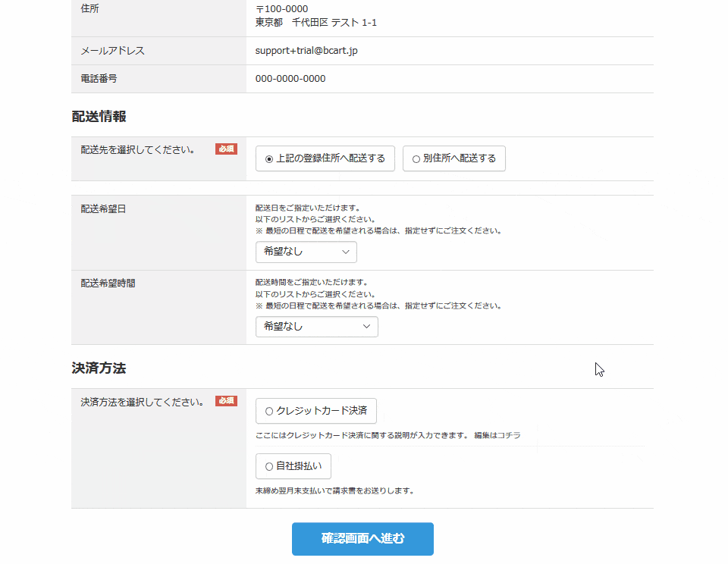Click the phone number 000-0000-0000

pos(290,79)
